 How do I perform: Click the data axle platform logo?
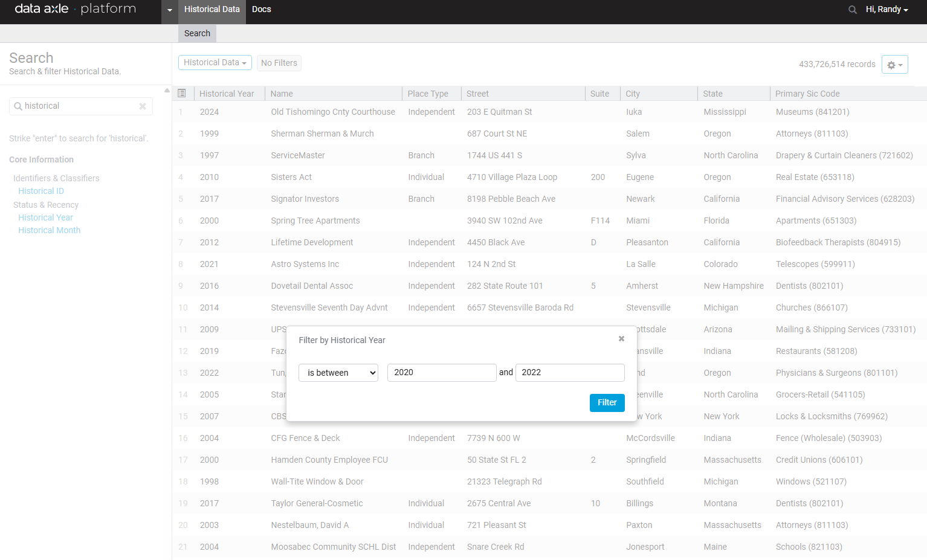(x=76, y=9)
